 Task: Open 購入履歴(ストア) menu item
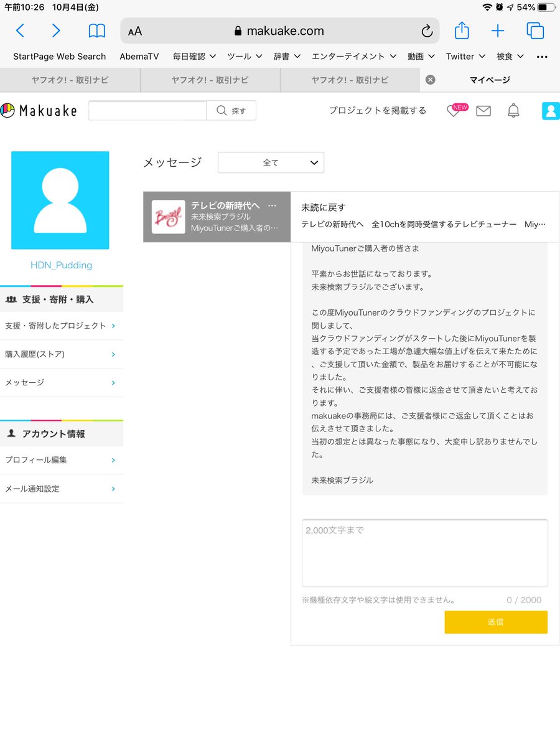tap(61, 354)
